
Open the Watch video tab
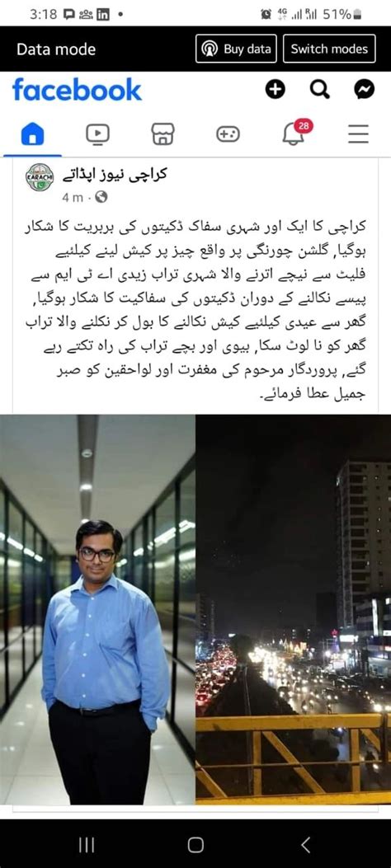point(97,134)
